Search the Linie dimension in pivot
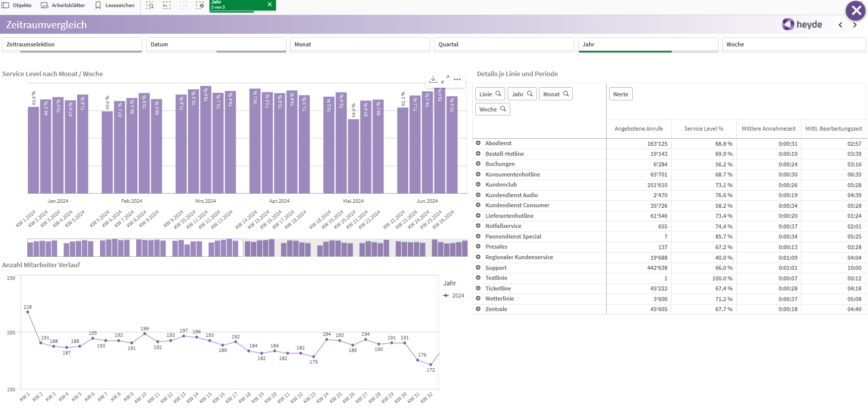The image size is (868, 410). pyautogui.click(x=490, y=94)
